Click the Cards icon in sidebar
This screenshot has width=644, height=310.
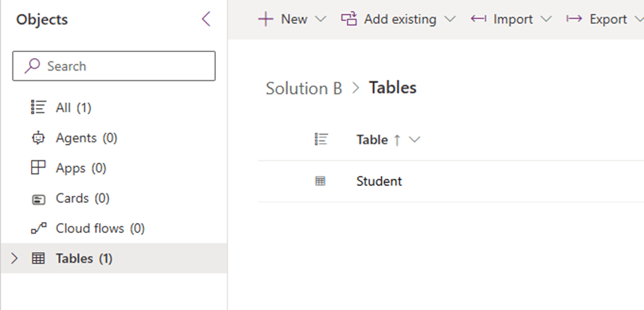(38, 199)
